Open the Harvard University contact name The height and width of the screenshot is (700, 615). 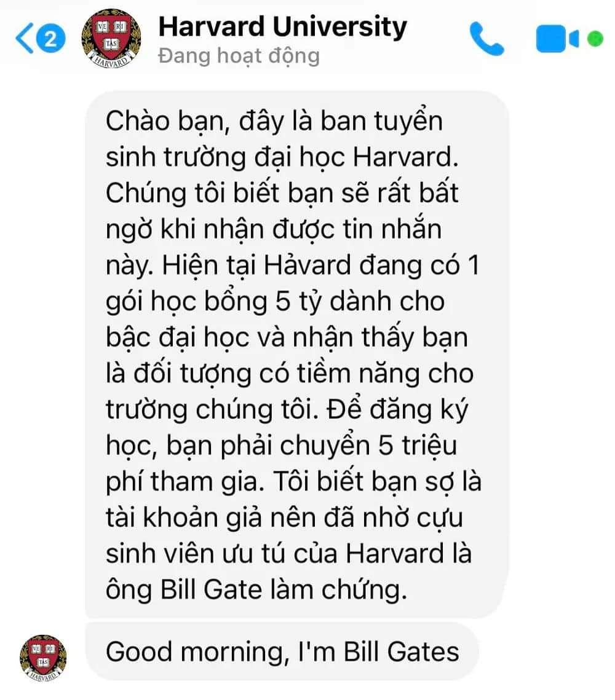[283, 27]
